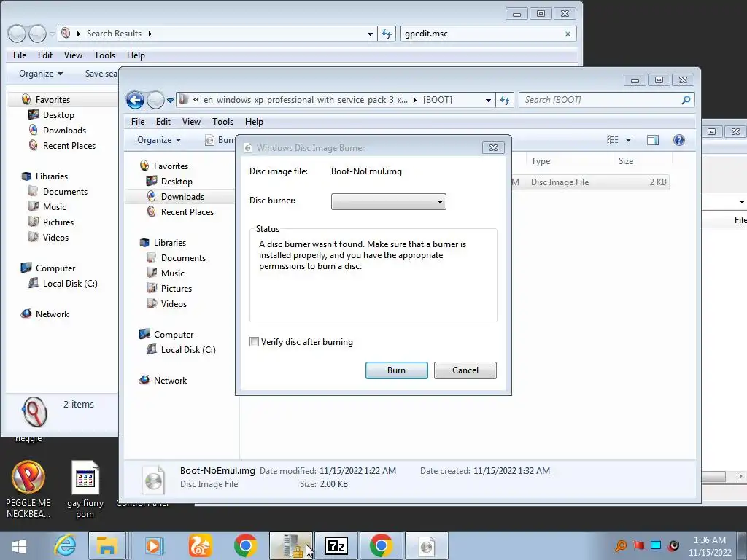Select Downloads in [BOOT] window sidebar
Screen dimensions: 747x560
[182, 197]
